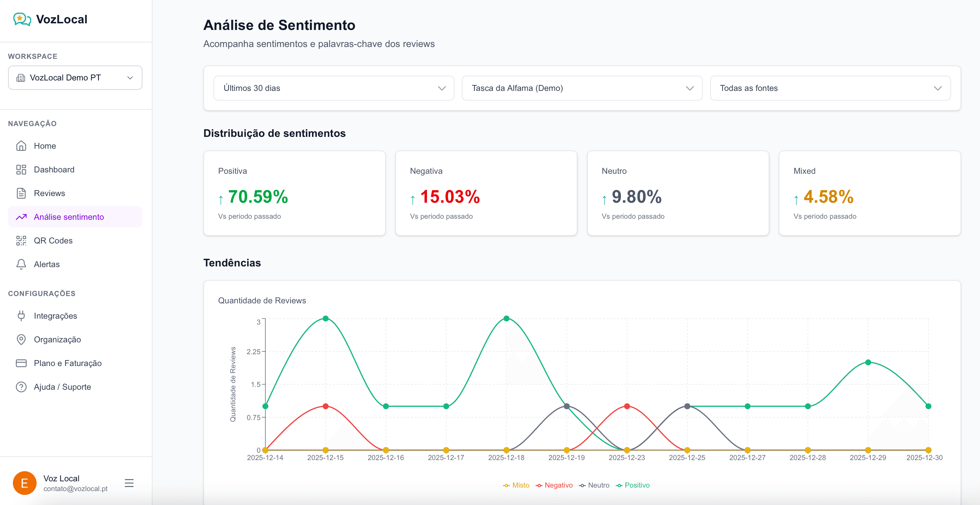
Task: Click the Dashboard grid icon
Action: [21, 169]
